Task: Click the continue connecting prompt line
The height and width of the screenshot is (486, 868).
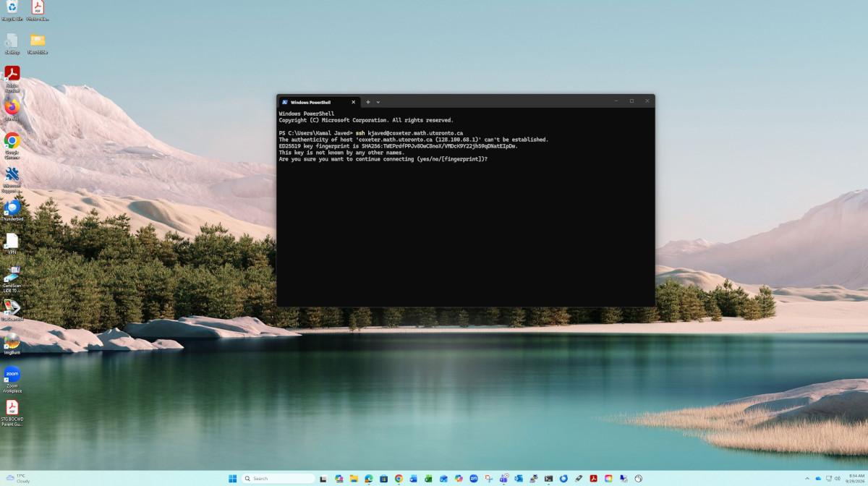Action: [383, 159]
